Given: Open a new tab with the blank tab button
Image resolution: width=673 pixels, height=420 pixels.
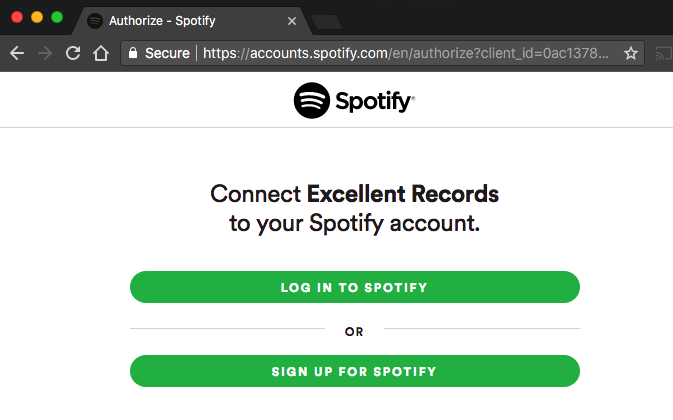Looking at the screenshot, I should pyautogui.click(x=326, y=22).
